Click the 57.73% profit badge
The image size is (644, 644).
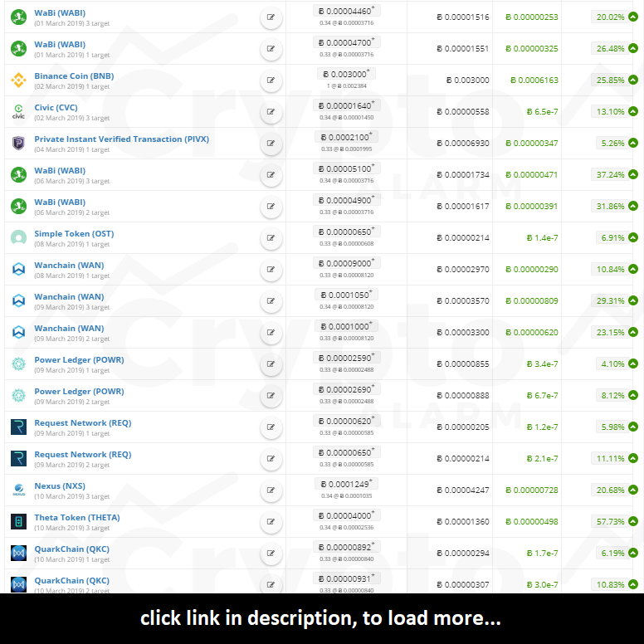click(610, 522)
